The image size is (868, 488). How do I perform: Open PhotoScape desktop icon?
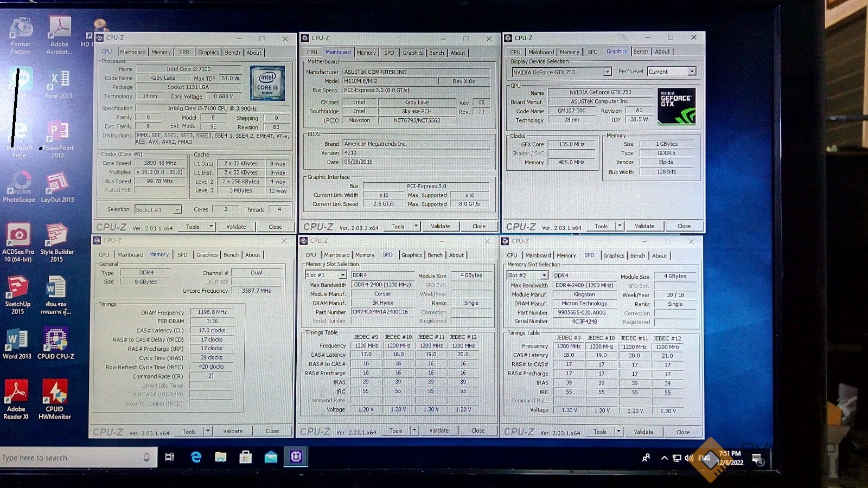pyautogui.click(x=19, y=187)
